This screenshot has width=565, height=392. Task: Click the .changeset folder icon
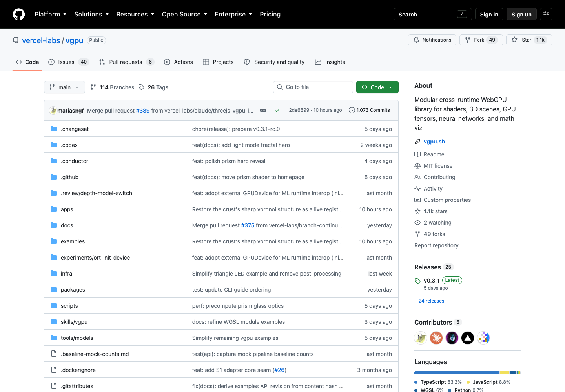tap(54, 129)
